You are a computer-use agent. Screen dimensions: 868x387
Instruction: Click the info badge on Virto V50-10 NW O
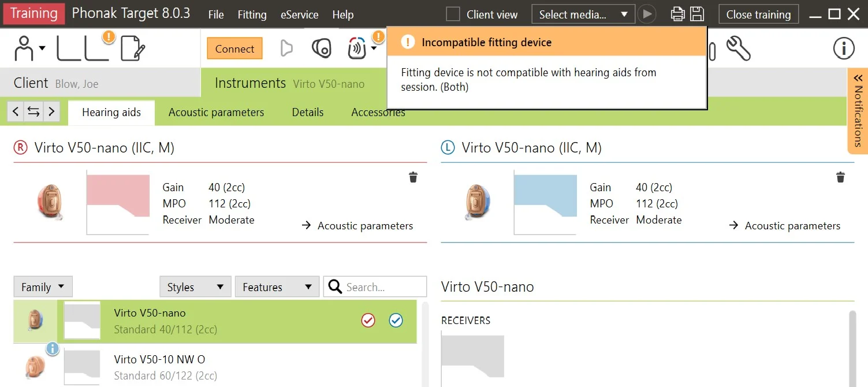point(53,348)
